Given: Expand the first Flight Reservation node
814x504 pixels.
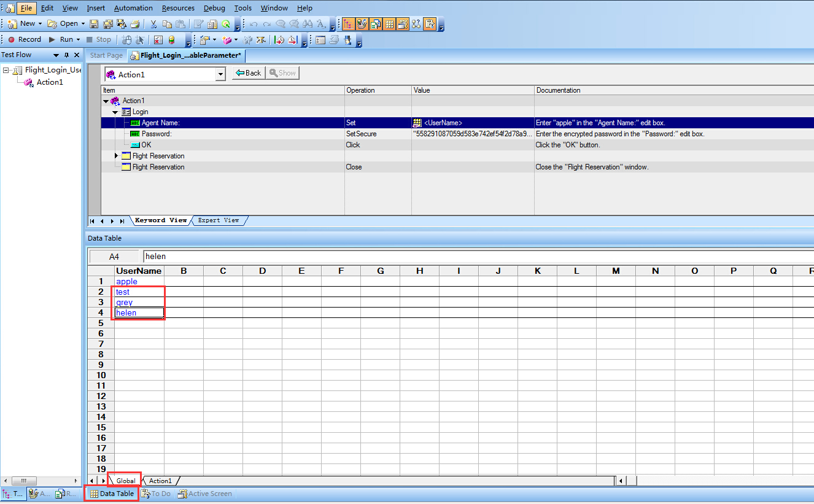Looking at the screenshot, I should (x=116, y=156).
